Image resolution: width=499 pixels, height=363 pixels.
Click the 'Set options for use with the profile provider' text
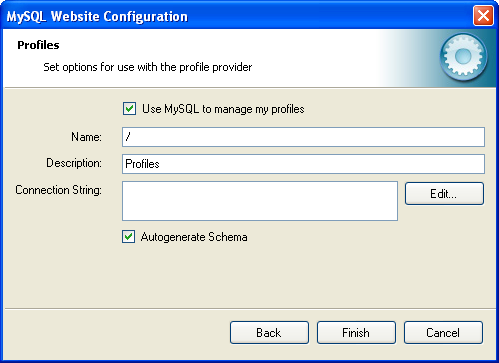tap(148, 67)
